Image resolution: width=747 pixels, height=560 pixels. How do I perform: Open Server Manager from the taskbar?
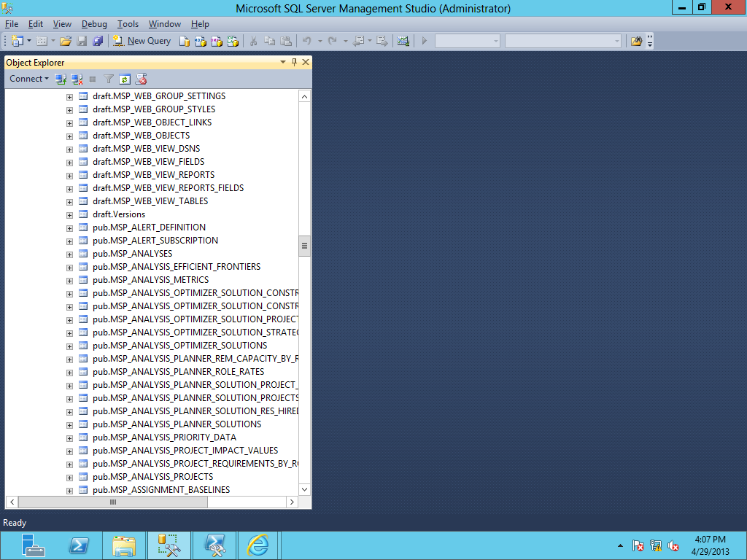point(33,545)
